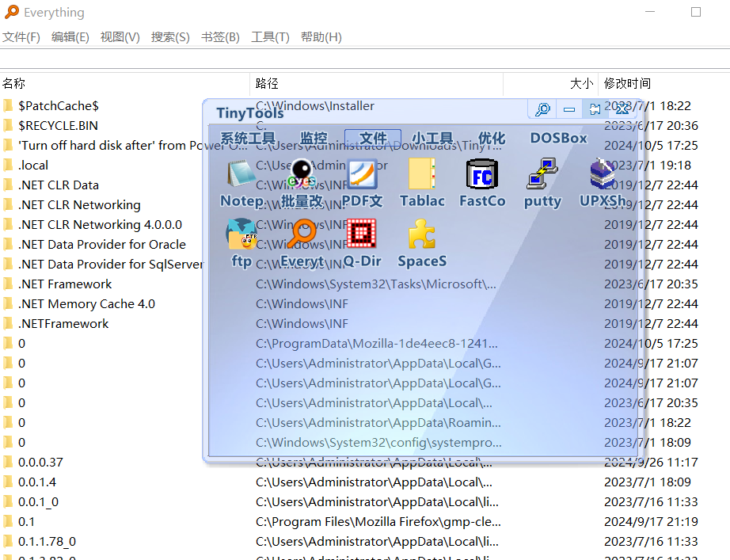Click the folder icon of 0.0.1.4

click(8, 482)
